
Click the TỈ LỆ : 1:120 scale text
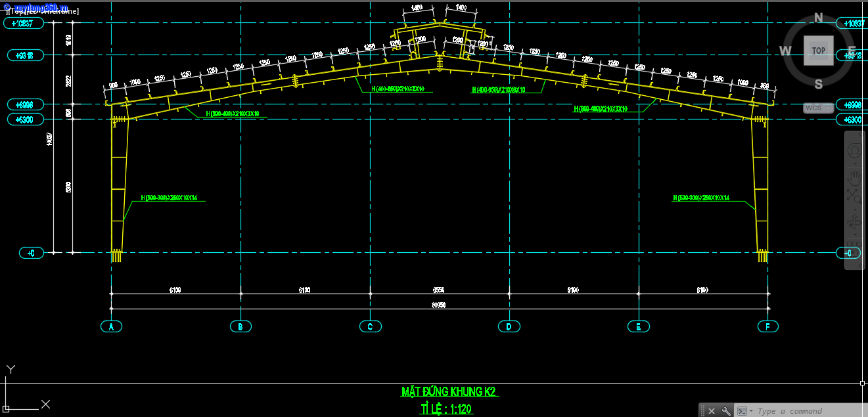pos(447,409)
